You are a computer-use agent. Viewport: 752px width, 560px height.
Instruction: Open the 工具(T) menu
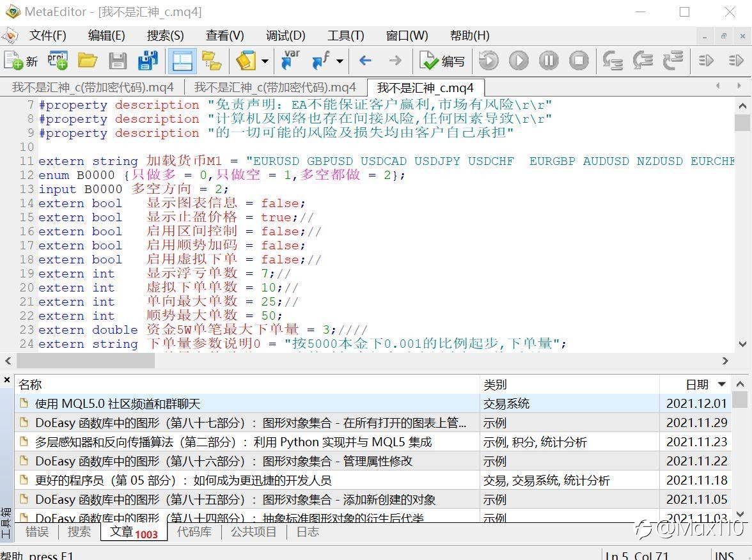(x=345, y=36)
